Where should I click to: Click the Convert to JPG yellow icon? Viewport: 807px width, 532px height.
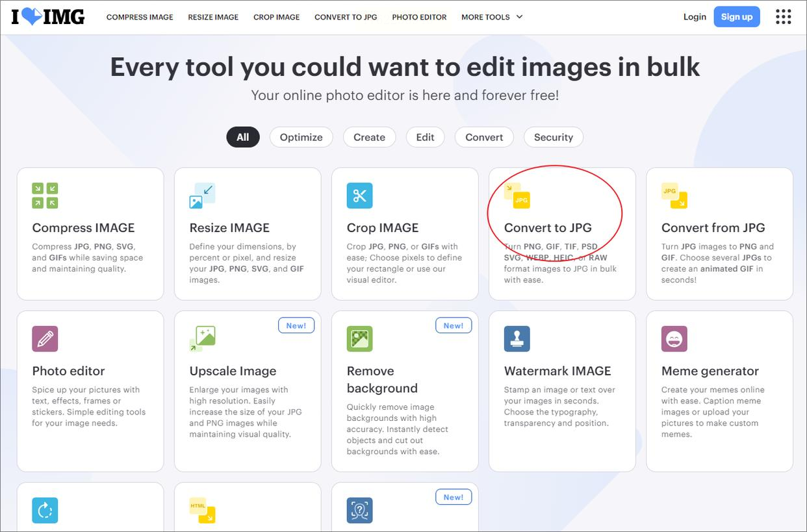pyautogui.click(x=517, y=196)
